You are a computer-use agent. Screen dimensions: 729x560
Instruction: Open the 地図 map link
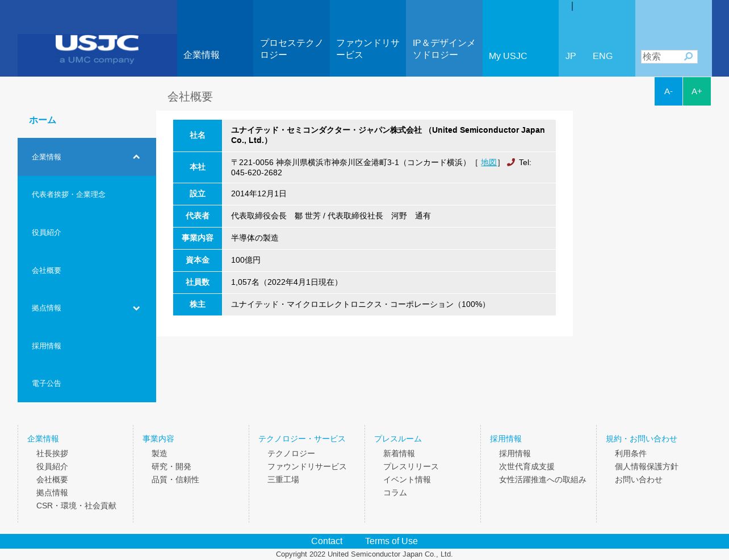pyautogui.click(x=489, y=162)
